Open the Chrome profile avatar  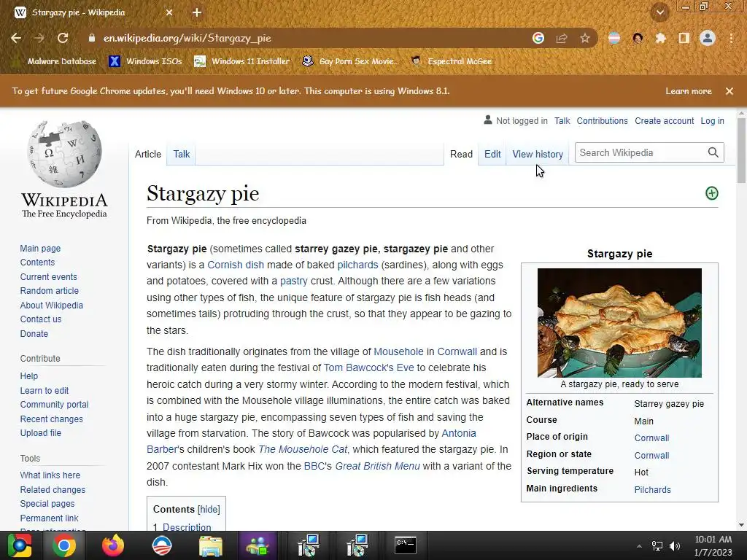click(708, 38)
